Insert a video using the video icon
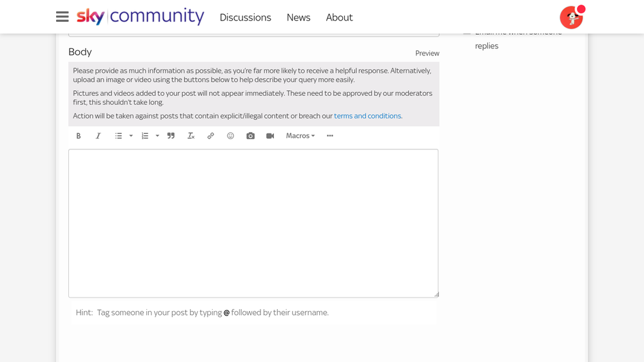This screenshot has height=362, width=644. pos(270,136)
